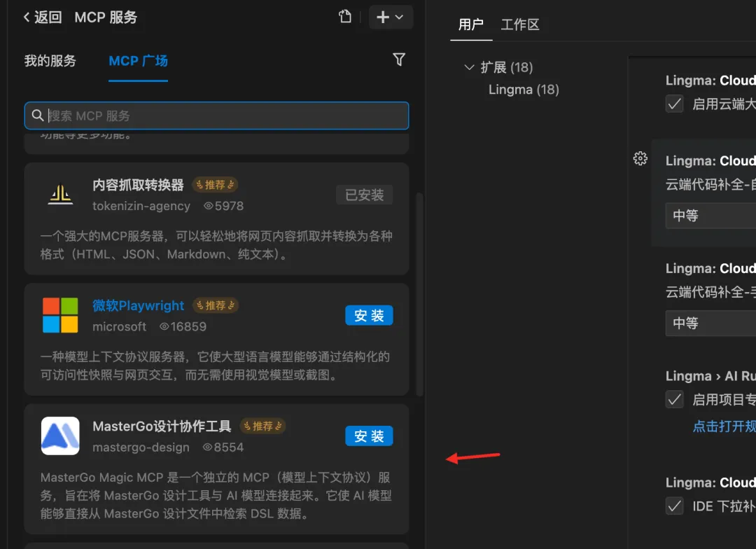Click the 已安装 button for 内容抓取转换器
Image resolution: width=756 pixels, height=549 pixels.
365,195
